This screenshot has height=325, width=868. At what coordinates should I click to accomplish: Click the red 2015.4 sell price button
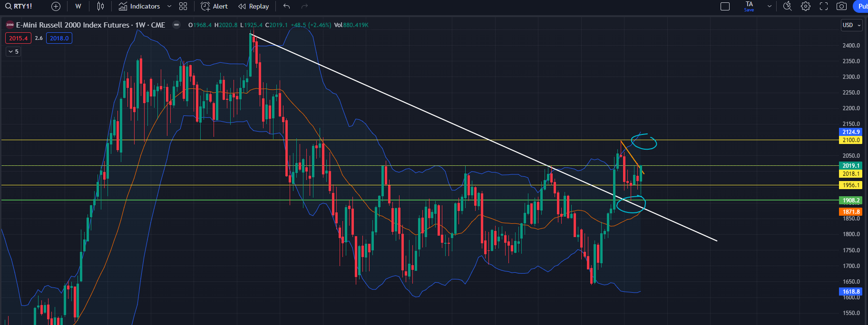(x=19, y=38)
